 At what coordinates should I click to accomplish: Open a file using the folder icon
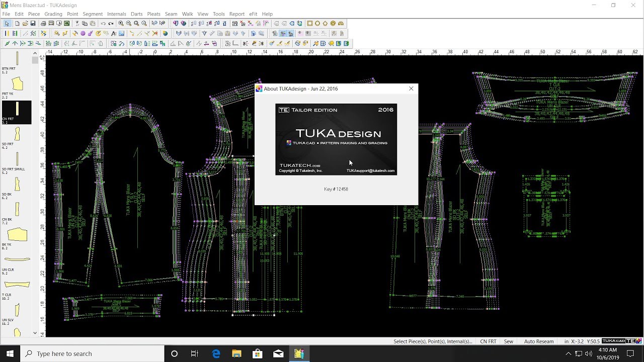[25, 23]
